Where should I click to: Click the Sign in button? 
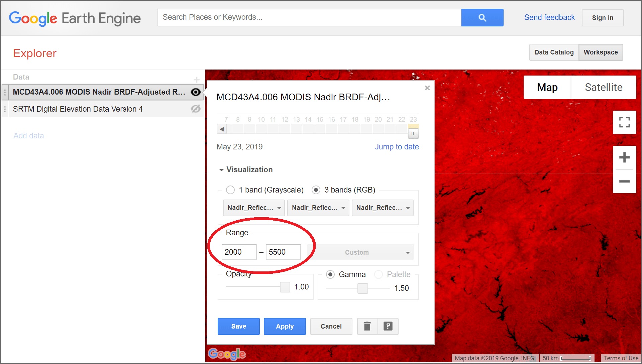click(x=603, y=18)
